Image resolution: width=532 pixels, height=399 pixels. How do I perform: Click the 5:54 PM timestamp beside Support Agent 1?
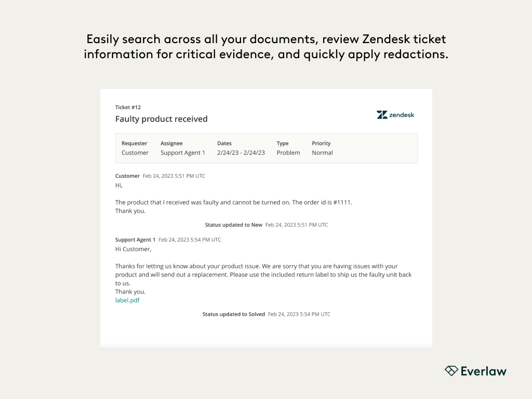[x=190, y=240]
